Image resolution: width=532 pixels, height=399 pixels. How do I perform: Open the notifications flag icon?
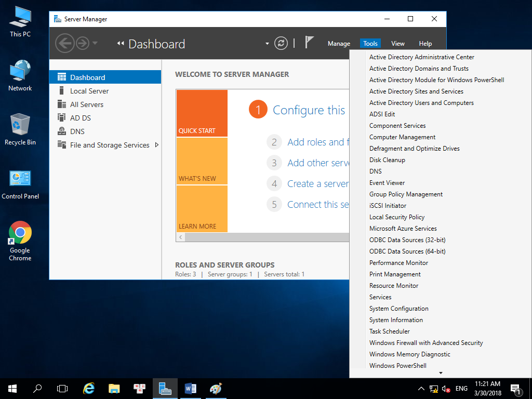point(309,43)
